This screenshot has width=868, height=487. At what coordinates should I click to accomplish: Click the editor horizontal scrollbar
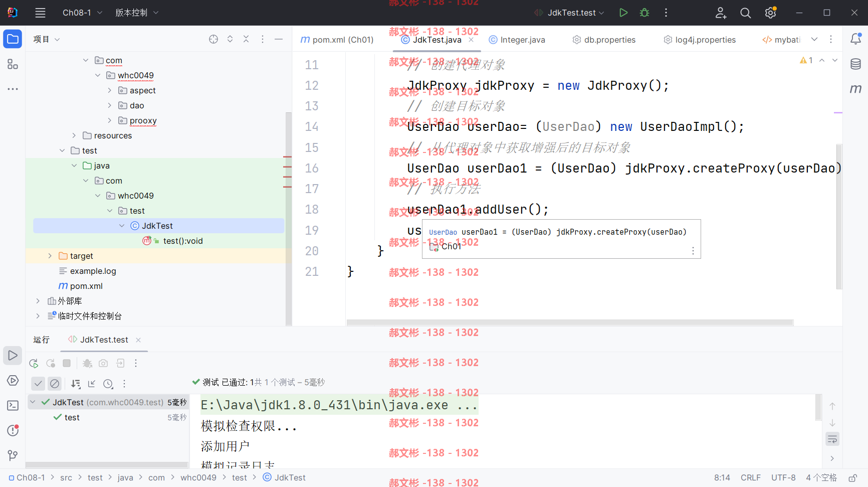570,322
